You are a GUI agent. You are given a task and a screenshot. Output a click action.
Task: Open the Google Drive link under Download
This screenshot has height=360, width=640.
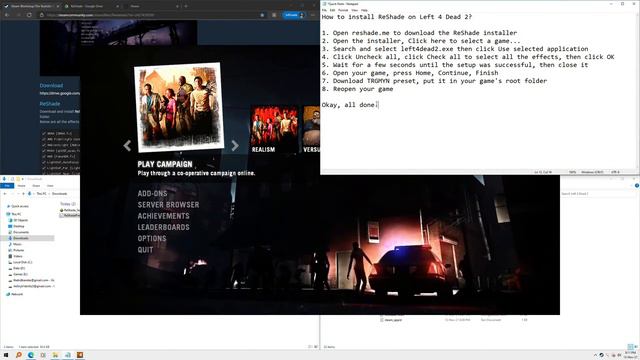(x=60, y=93)
